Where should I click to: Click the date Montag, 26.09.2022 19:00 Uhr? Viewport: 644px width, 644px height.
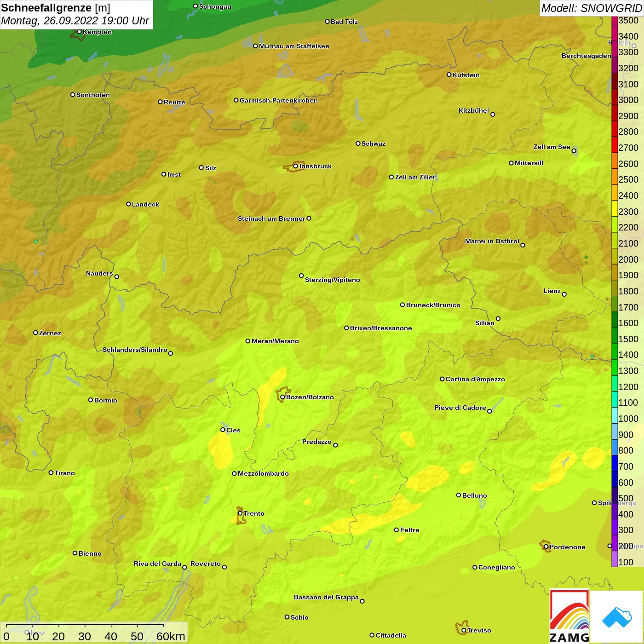tap(75, 21)
